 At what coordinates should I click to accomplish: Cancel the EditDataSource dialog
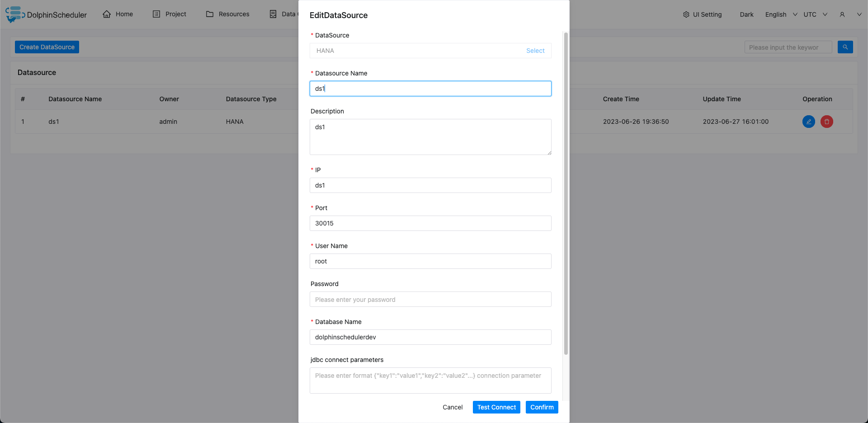tap(452, 407)
